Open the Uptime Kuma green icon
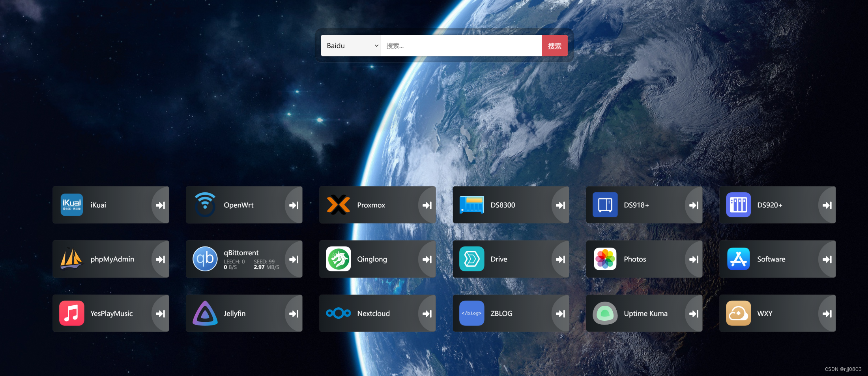The width and height of the screenshot is (868, 376). (605, 313)
